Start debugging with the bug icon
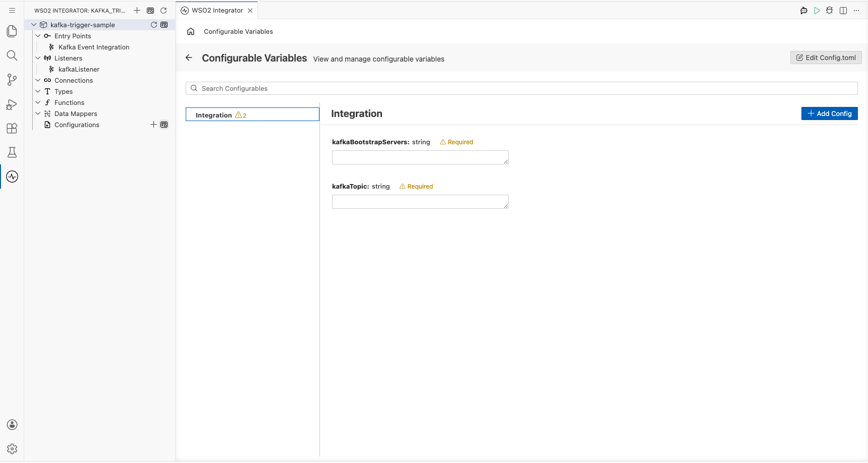Viewport: 868px width, 463px height. click(x=830, y=10)
